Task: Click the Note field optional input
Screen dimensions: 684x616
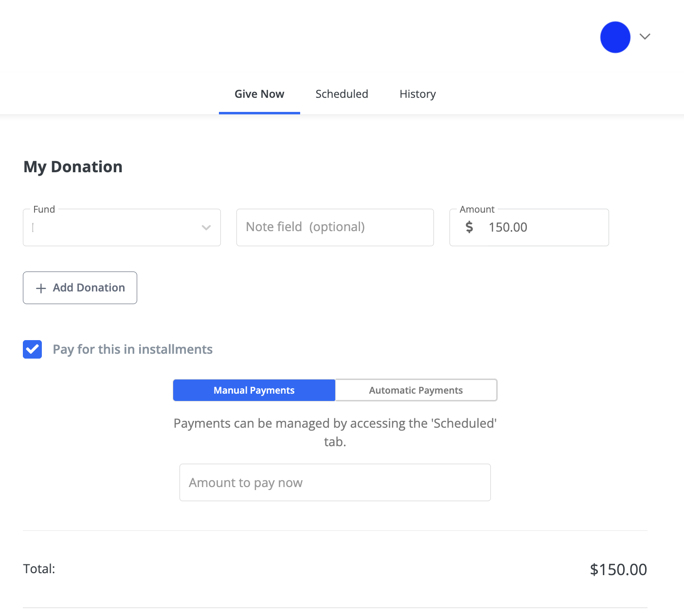Action: 335,227
